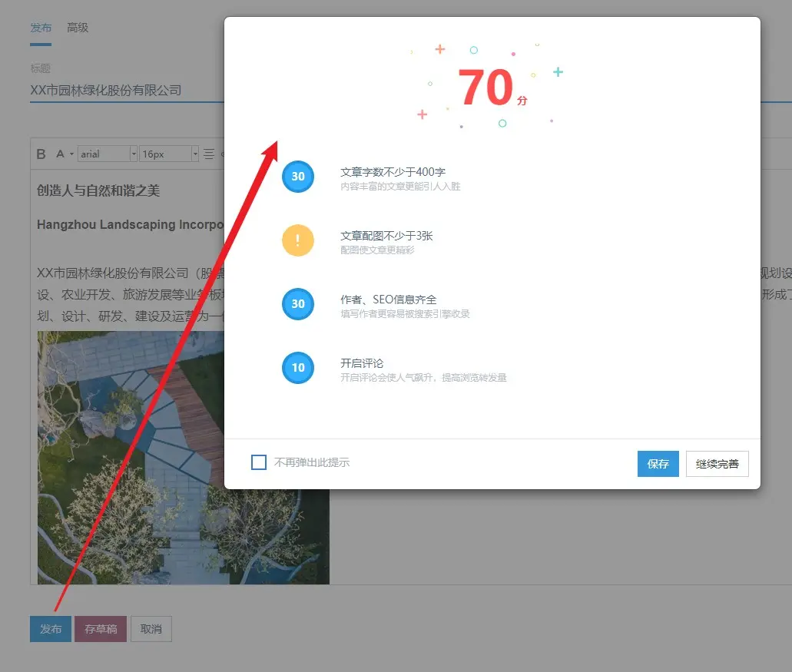The height and width of the screenshot is (672, 792).
Task: Click the font color A icon
Action: 61,154
